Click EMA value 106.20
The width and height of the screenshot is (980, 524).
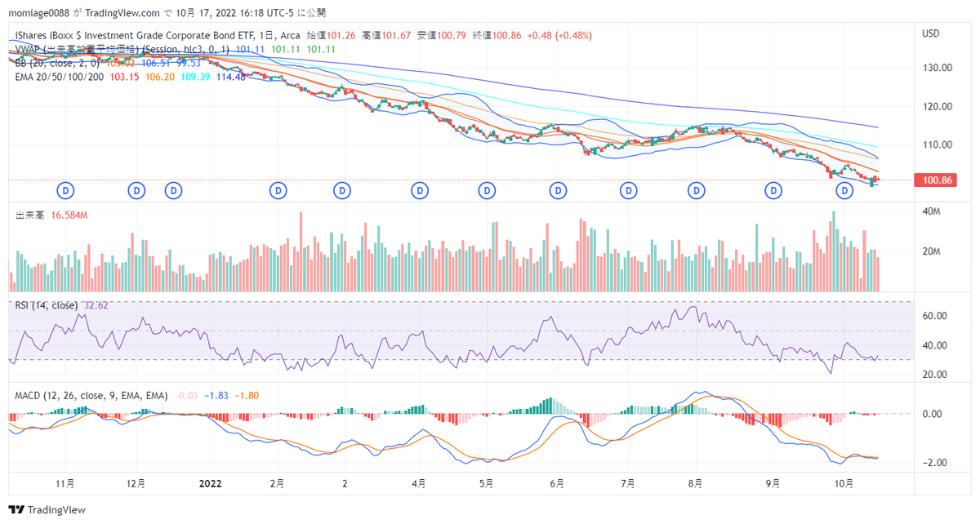tap(158, 76)
